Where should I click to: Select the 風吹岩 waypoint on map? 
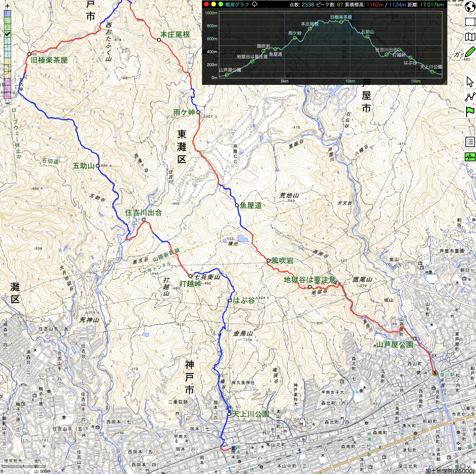[x=268, y=261]
